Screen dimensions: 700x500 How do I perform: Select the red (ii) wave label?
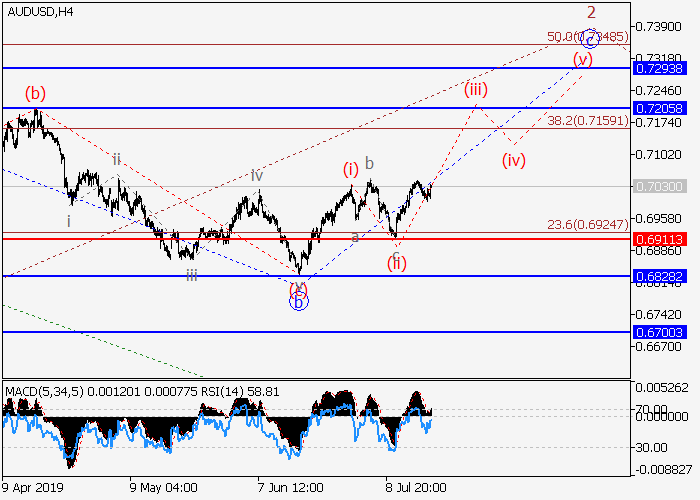pyautogui.click(x=396, y=264)
